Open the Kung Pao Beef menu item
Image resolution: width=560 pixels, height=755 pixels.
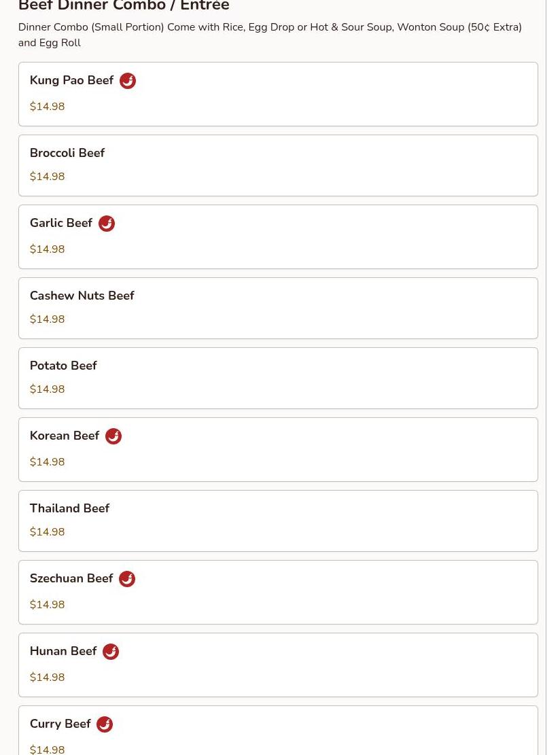coord(278,94)
